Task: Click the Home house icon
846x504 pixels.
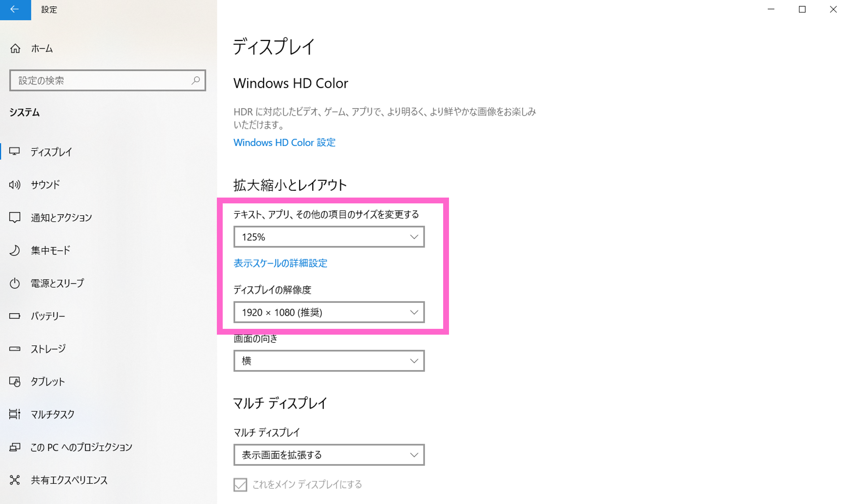Action: pos(15,48)
